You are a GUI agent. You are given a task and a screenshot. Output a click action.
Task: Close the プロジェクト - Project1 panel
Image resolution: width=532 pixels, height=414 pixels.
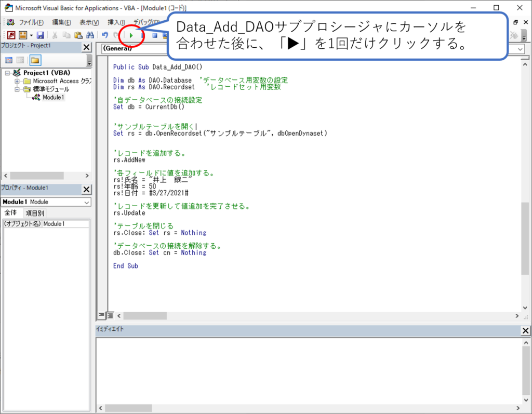(x=86, y=47)
